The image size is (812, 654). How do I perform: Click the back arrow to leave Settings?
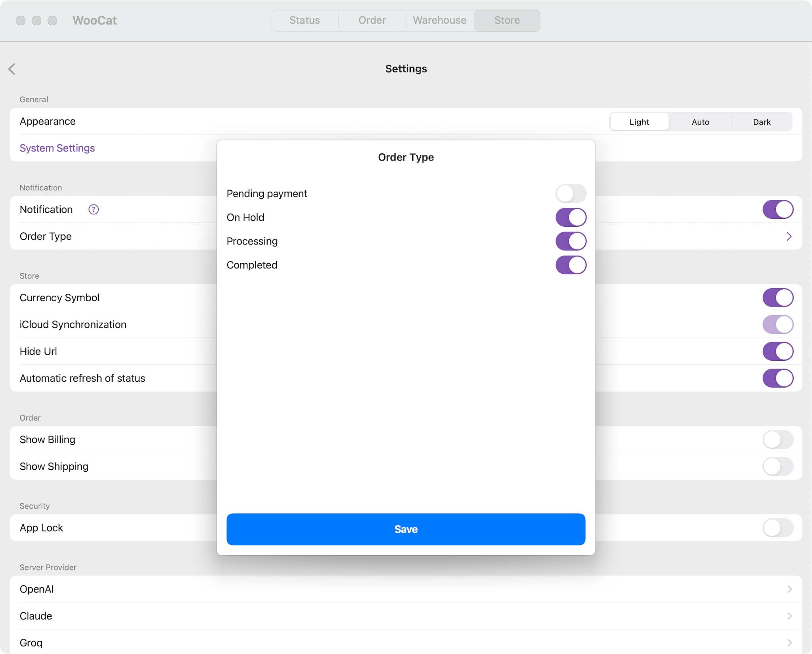(x=12, y=69)
